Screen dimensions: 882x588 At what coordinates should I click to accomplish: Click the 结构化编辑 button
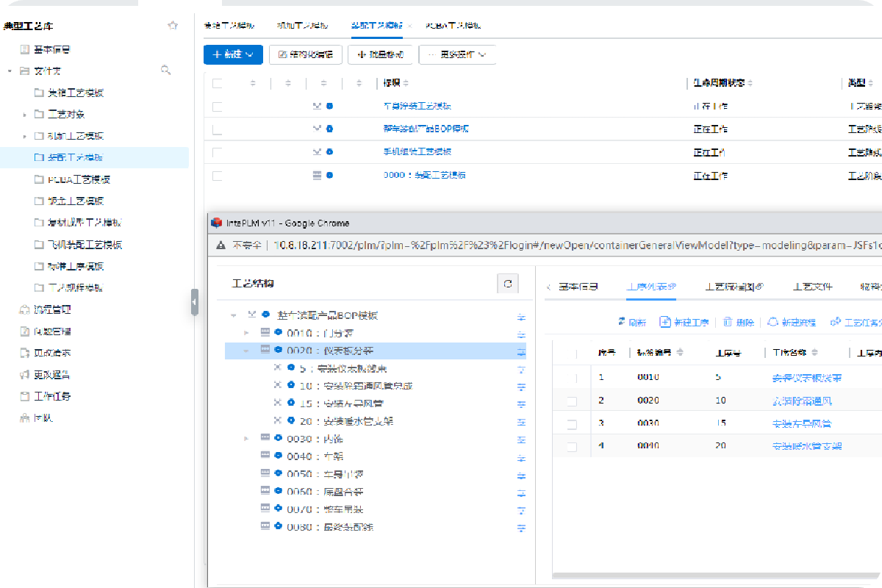tap(306, 54)
